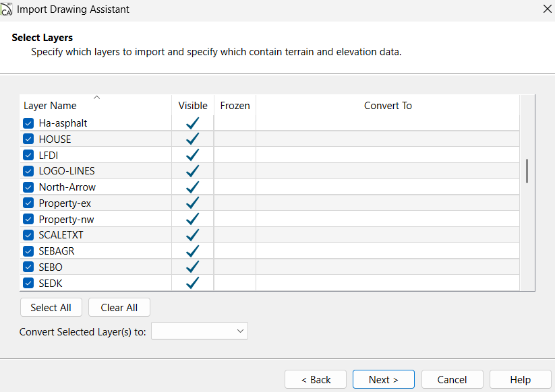
Task: Click the Visible column header
Action: [193, 106]
